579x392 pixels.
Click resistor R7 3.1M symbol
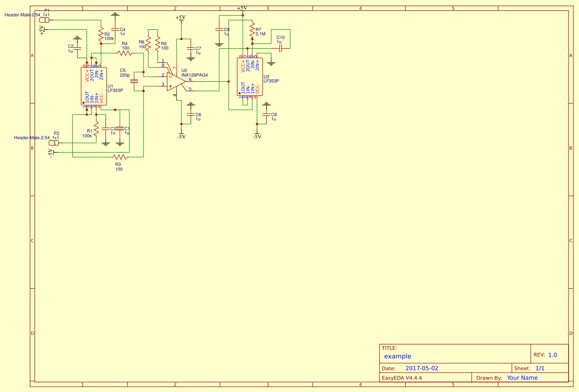(252, 29)
